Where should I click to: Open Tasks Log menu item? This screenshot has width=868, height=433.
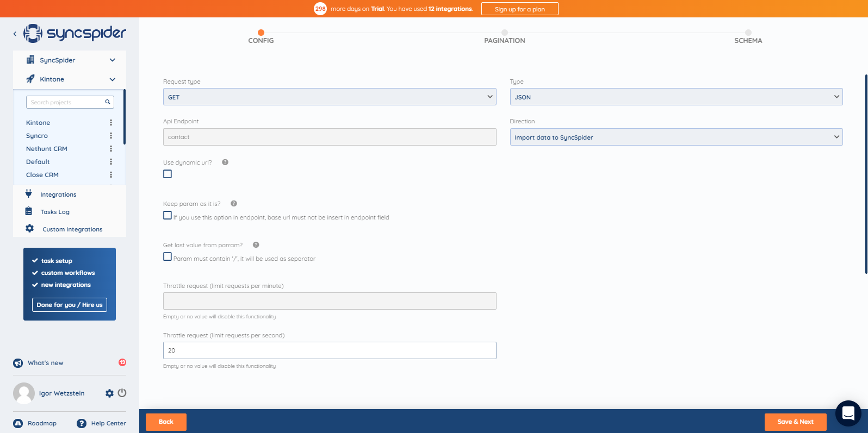coord(55,212)
